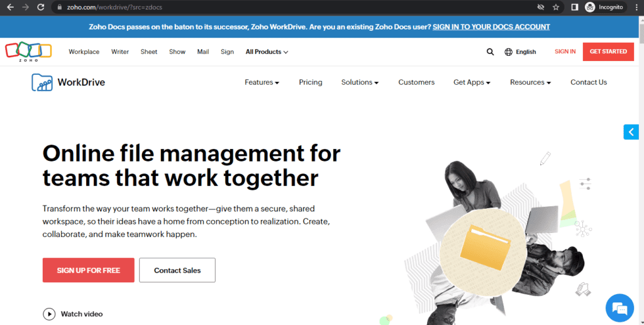This screenshot has width=644, height=325.
Task: Open Show from the top nav
Action: coord(177,52)
